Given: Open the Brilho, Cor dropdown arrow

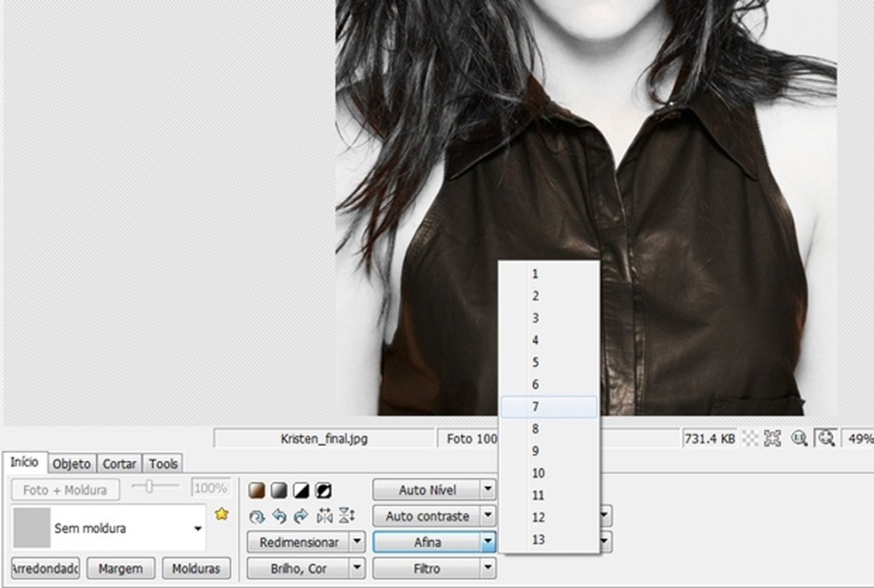Looking at the screenshot, I should (357, 568).
